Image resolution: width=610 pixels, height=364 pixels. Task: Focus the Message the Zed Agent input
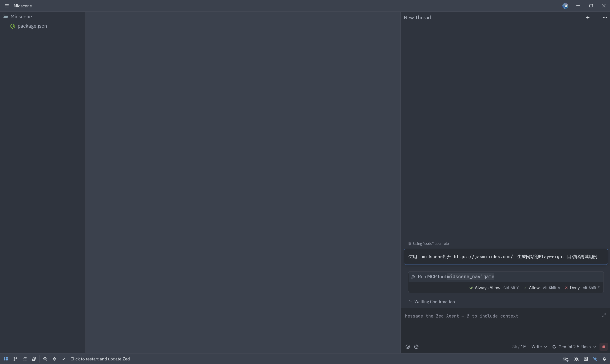(502, 324)
